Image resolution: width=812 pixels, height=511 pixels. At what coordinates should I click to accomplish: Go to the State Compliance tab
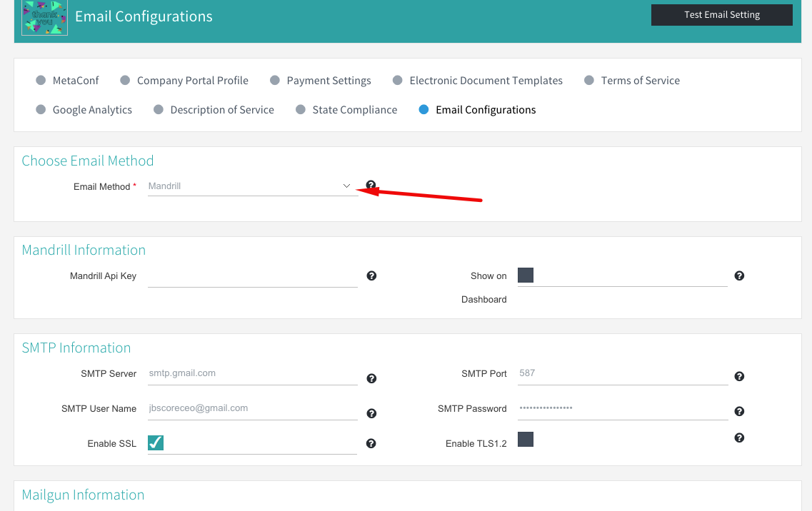pos(346,110)
